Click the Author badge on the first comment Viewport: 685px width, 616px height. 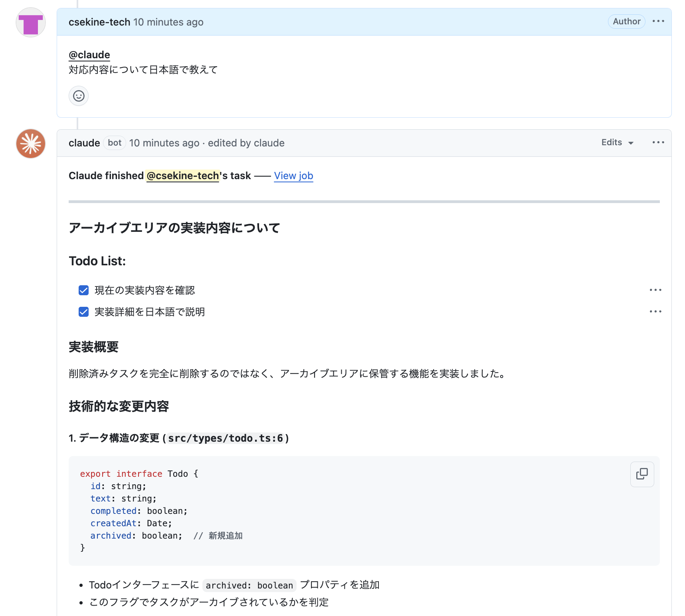tap(626, 22)
